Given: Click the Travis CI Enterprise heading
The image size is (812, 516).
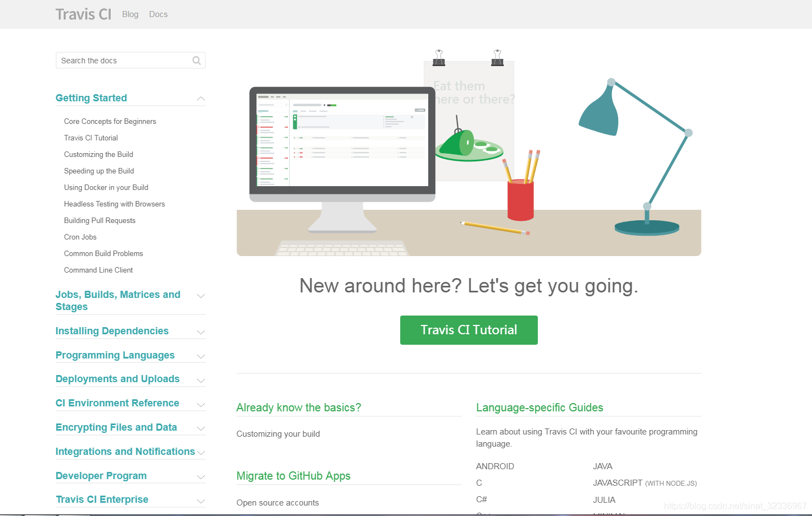Looking at the screenshot, I should 102,499.
